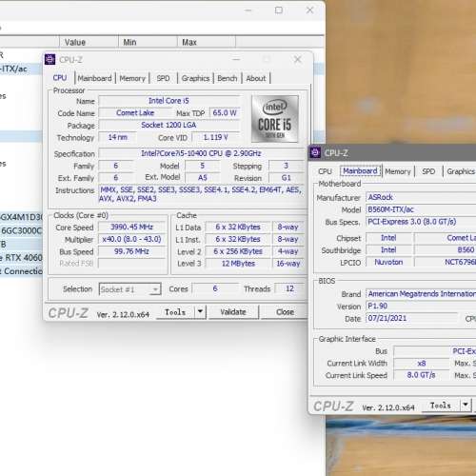476x476 pixels.
Task: Click the Instructions list starting with MMX
Action: [201, 194]
